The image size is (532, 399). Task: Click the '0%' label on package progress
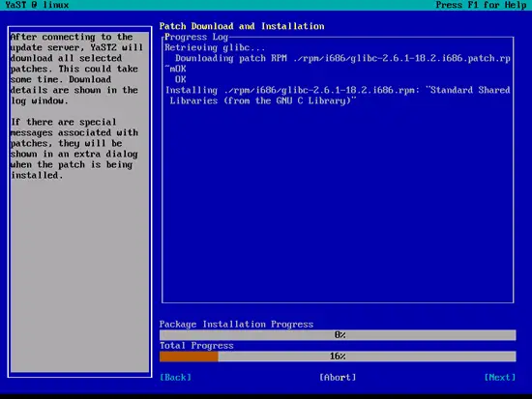340,335
